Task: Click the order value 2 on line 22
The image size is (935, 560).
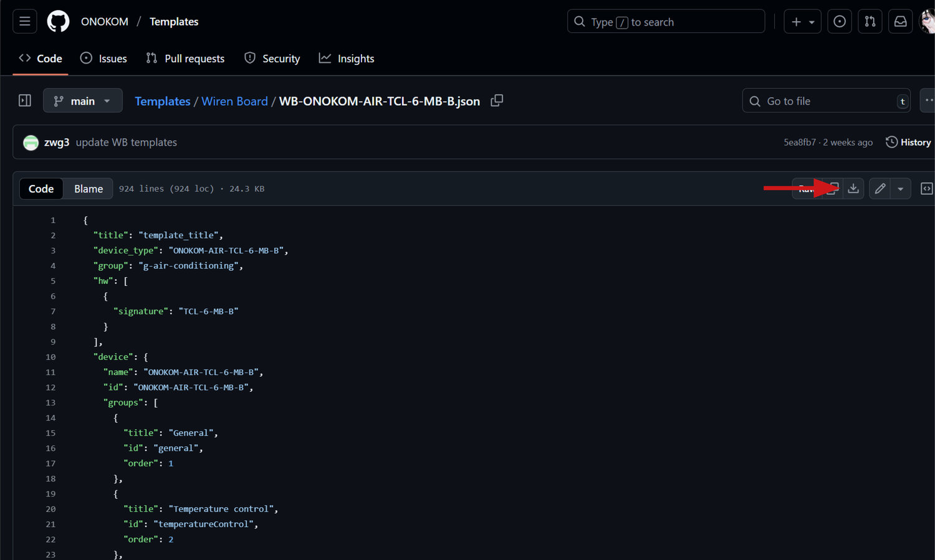Action: [x=171, y=539]
